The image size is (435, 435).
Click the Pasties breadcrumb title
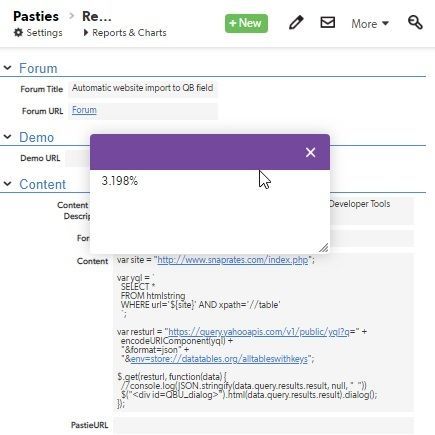[36, 16]
